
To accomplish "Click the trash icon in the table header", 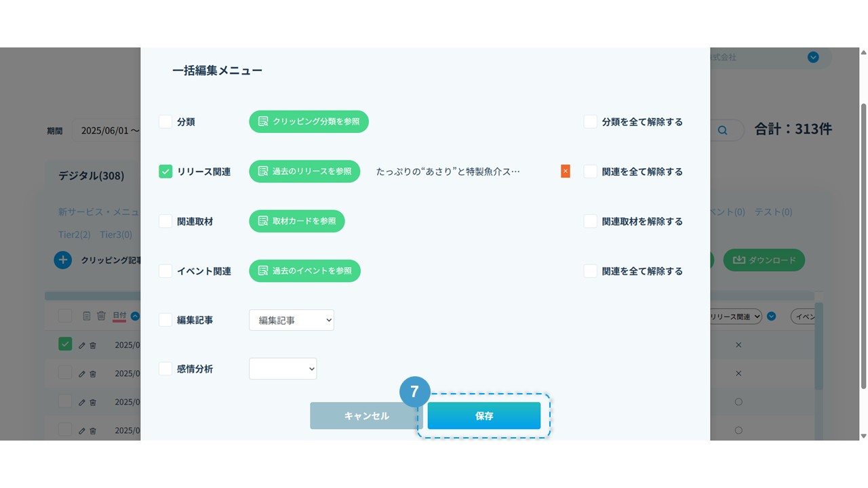I will point(101,316).
